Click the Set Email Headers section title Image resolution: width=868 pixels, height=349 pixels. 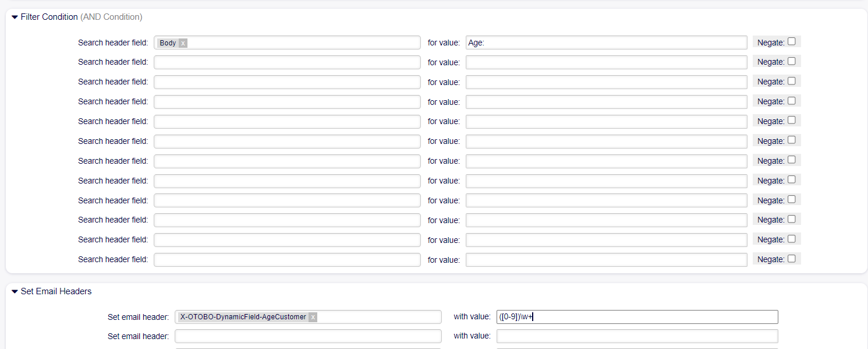click(56, 291)
